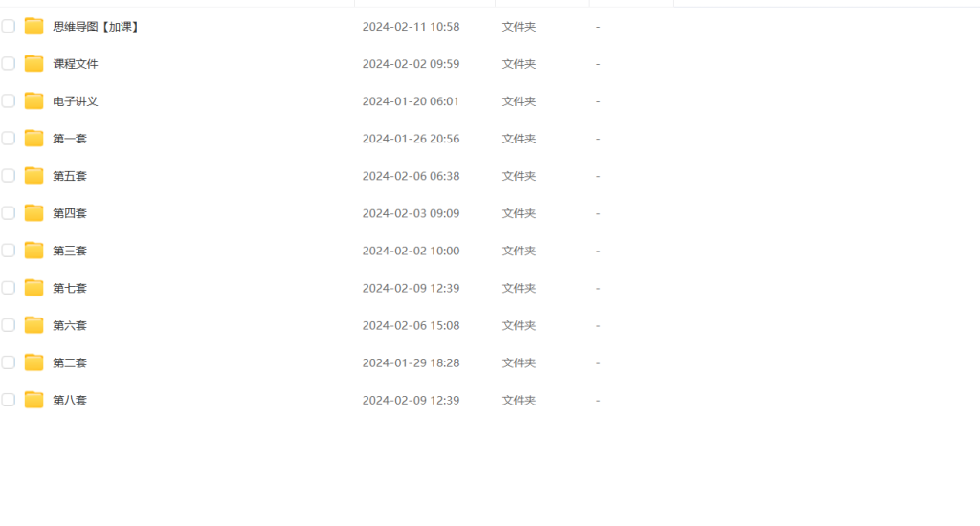The image size is (980, 526).
Task: Open the 思维导图【加课】 folder icon
Action: pyautogui.click(x=33, y=26)
